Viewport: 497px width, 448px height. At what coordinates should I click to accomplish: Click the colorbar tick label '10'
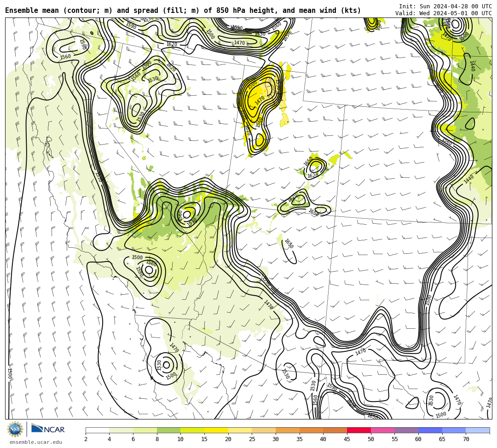(x=181, y=439)
